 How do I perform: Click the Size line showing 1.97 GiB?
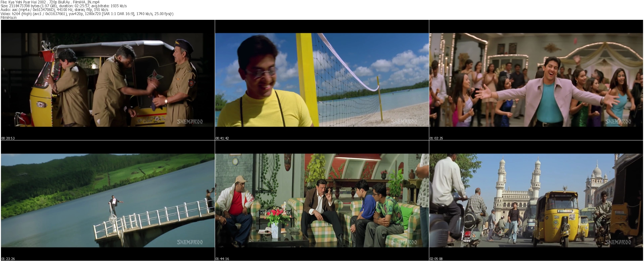click(x=64, y=6)
